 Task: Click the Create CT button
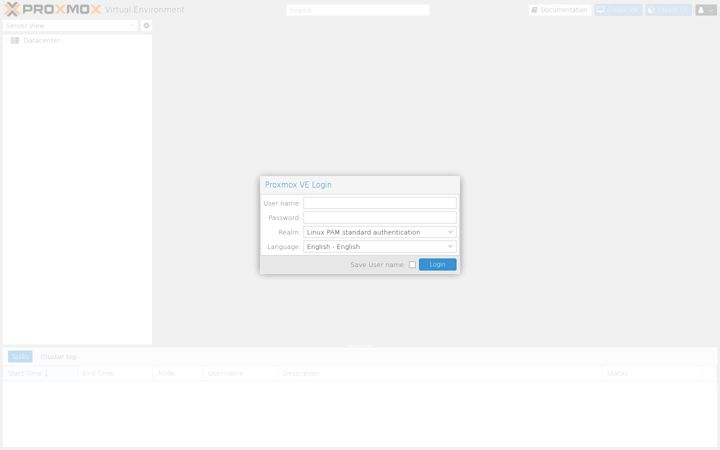(668, 10)
